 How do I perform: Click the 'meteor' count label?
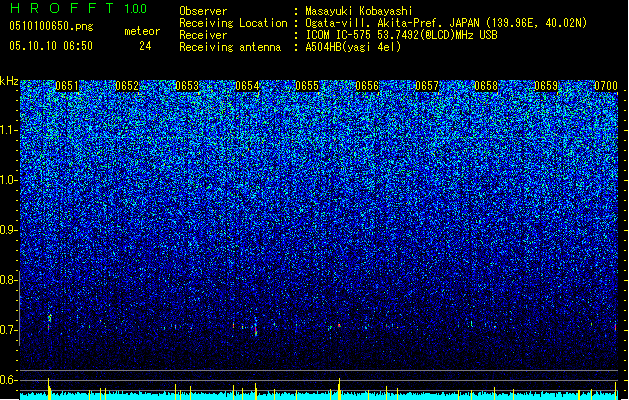(142, 31)
